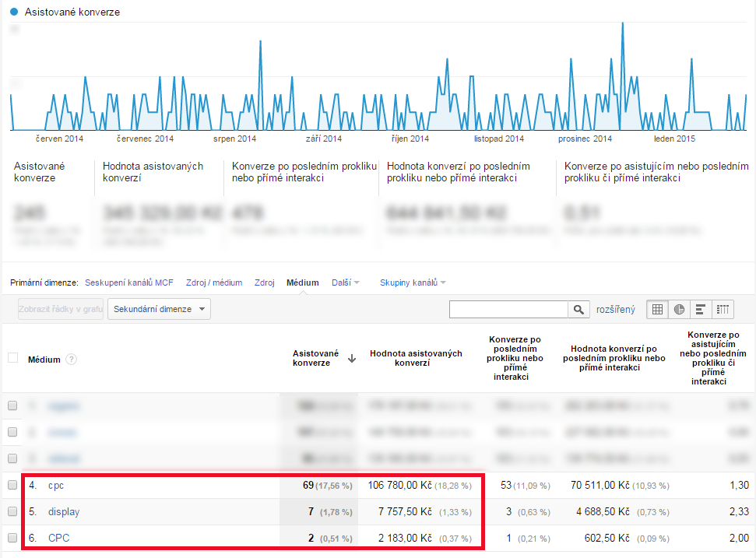Viewport: 756px width, 558px height.
Task: Tick the checkbox for row 5 display
Action: 12,512
